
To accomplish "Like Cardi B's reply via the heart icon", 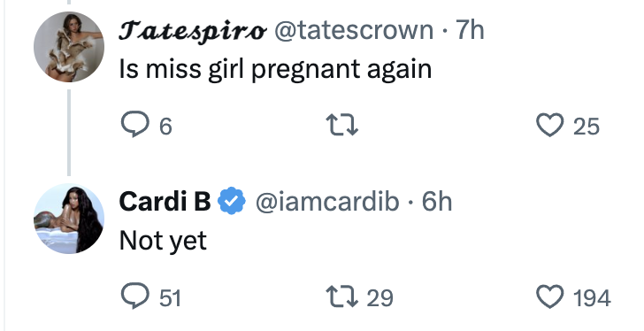I will point(550,296).
